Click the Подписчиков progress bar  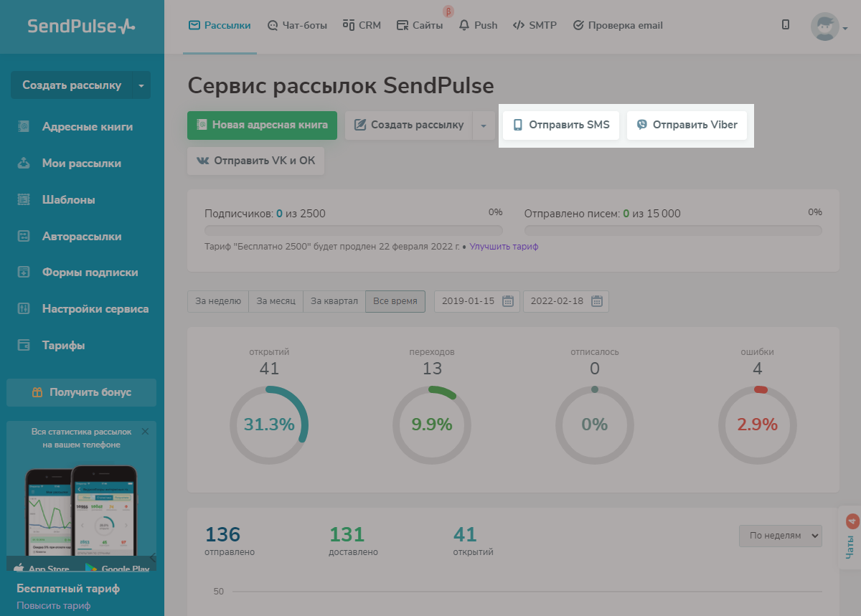(x=354, y=230)
